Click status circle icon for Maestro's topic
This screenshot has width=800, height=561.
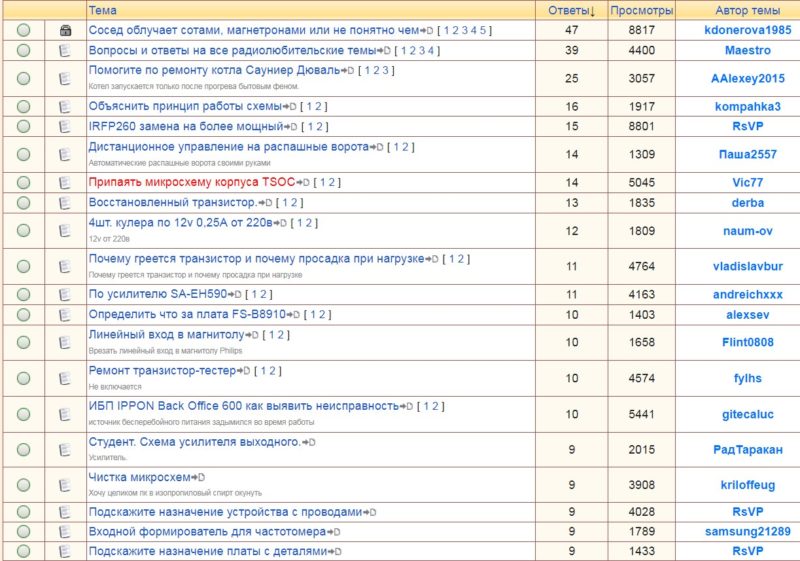(x=23, y=50)
